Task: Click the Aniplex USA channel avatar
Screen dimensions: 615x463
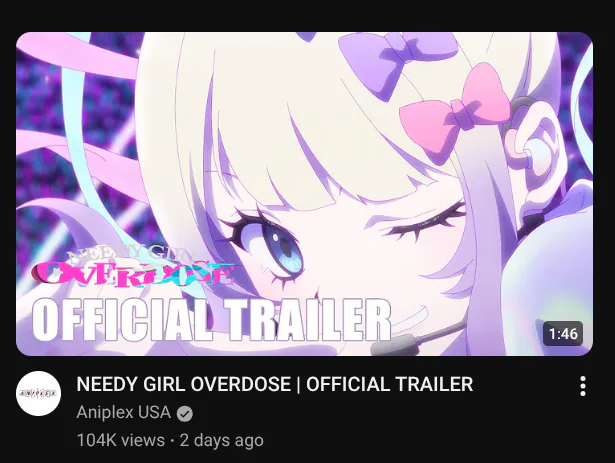Action: pos(38,393)
